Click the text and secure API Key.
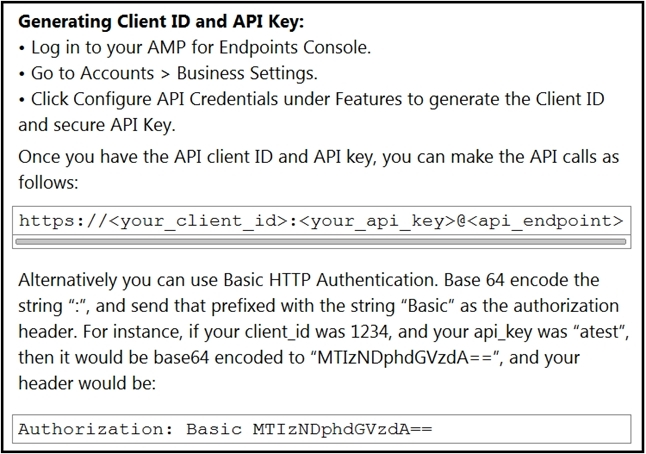 pyautogui.click(x=97, y=125)
